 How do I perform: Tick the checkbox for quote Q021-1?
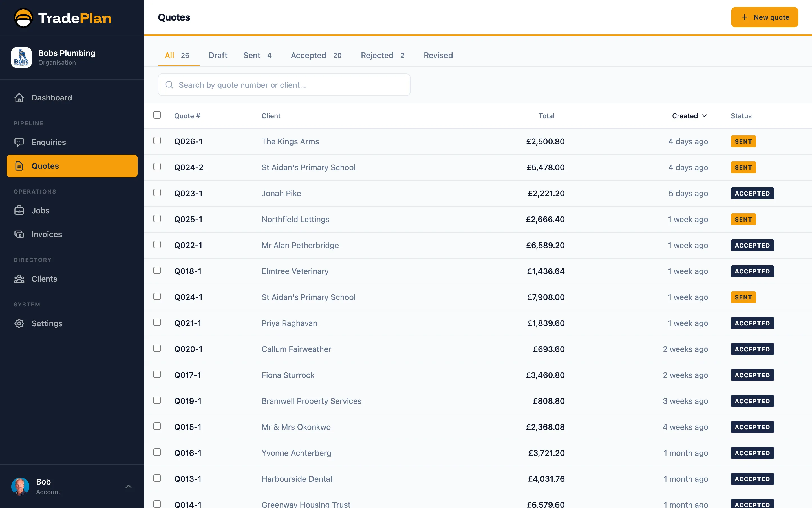[x=157, y=323]
